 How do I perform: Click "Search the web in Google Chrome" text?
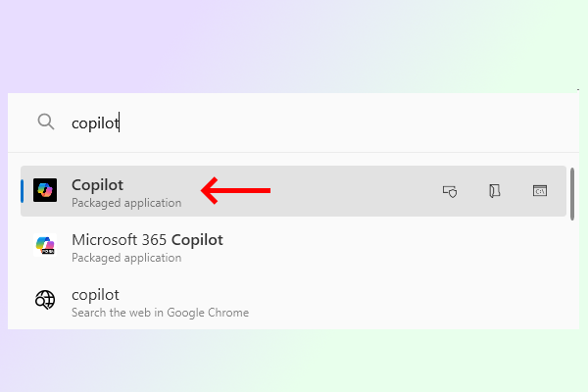click(160, 313)
